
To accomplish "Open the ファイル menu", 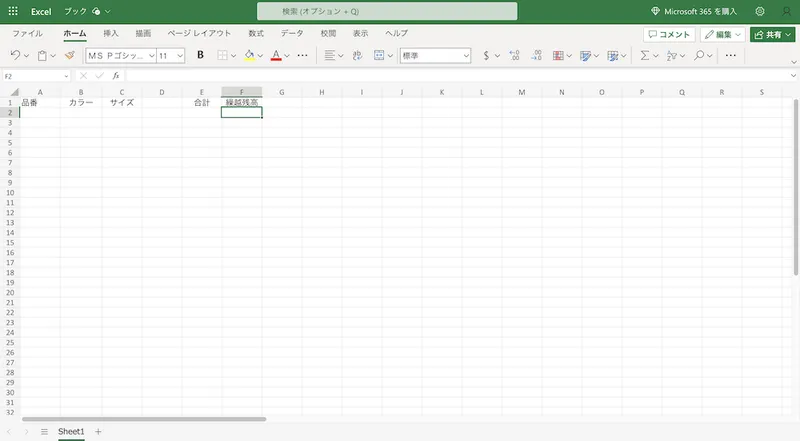I will [28, 33].
